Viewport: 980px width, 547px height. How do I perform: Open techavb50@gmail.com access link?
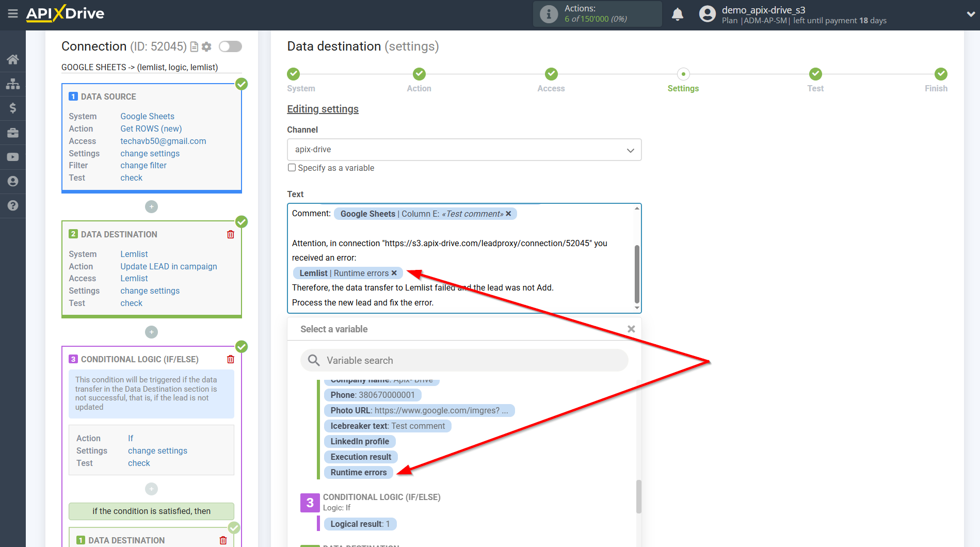coord(163,141)
